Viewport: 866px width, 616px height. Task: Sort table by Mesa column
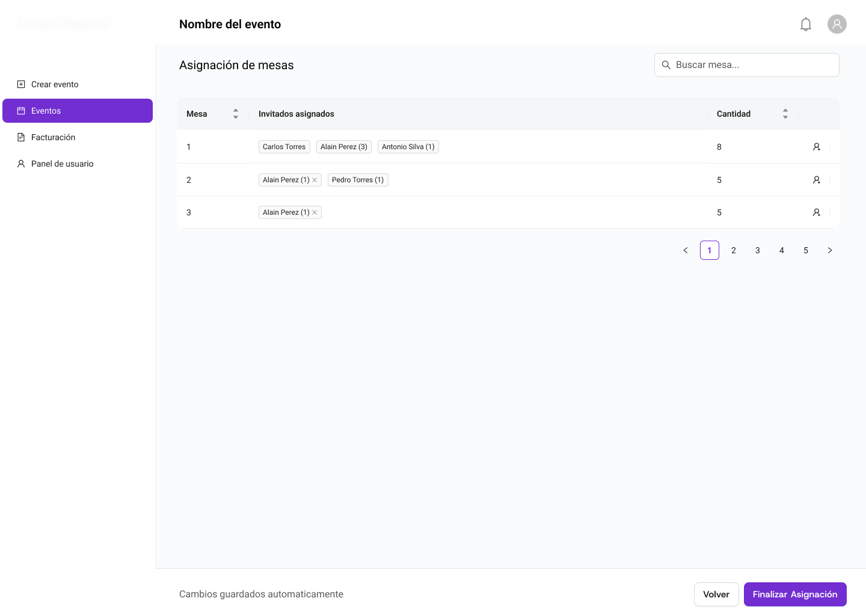tap(235, 114)
